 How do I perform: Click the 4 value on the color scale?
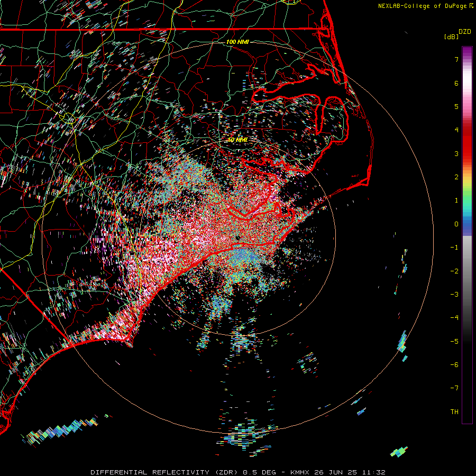[x=456, y=130]
